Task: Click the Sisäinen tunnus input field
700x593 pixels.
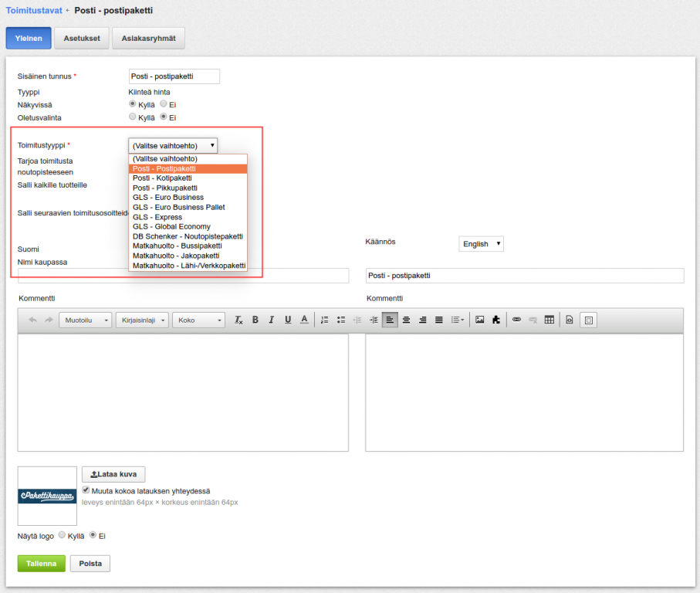Action: tap(174, 76)
